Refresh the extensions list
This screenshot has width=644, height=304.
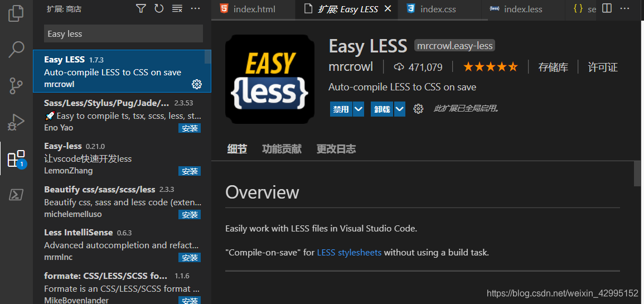point(159,8)
